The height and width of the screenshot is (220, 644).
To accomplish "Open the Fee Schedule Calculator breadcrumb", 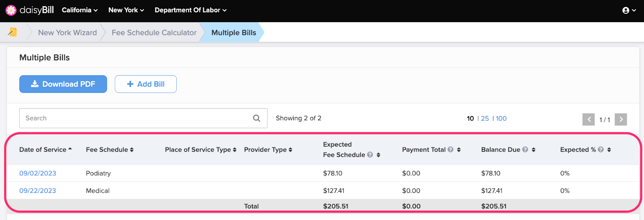I will (154, 33).
